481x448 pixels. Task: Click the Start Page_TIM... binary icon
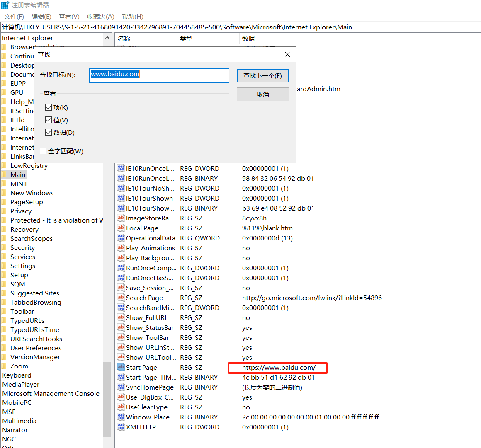(x=121, y=377)
